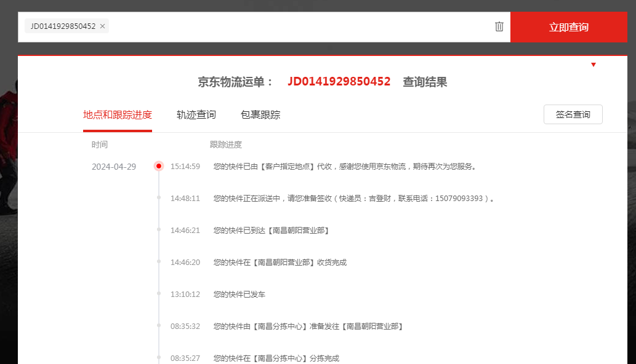Collapse results using the red triangle arrow
Screen dimensions: 636x364
tap(594, 65)
